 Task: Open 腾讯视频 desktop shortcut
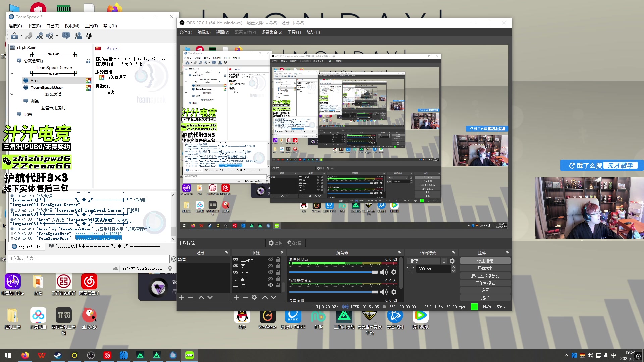(421, 319)
